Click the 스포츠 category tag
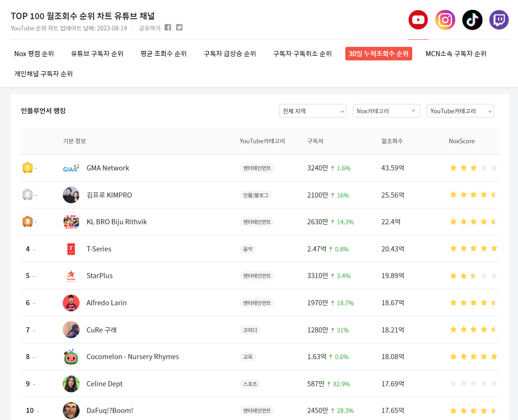The width and height of the screenshot is (518, 420). click(250, 383)
